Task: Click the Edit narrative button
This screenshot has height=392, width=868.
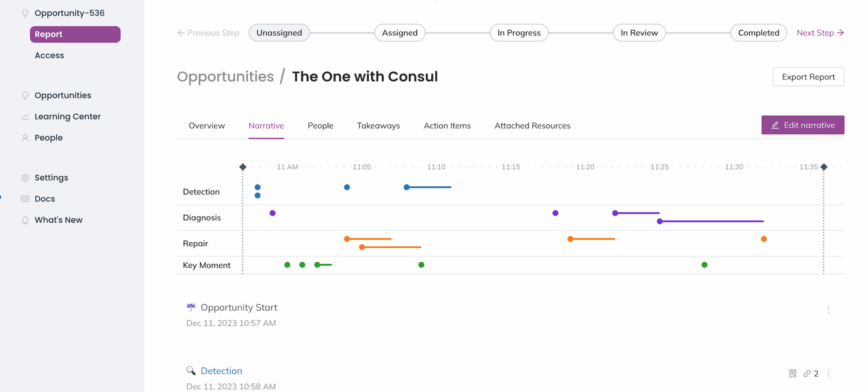Action: click(x=802, y=125)
